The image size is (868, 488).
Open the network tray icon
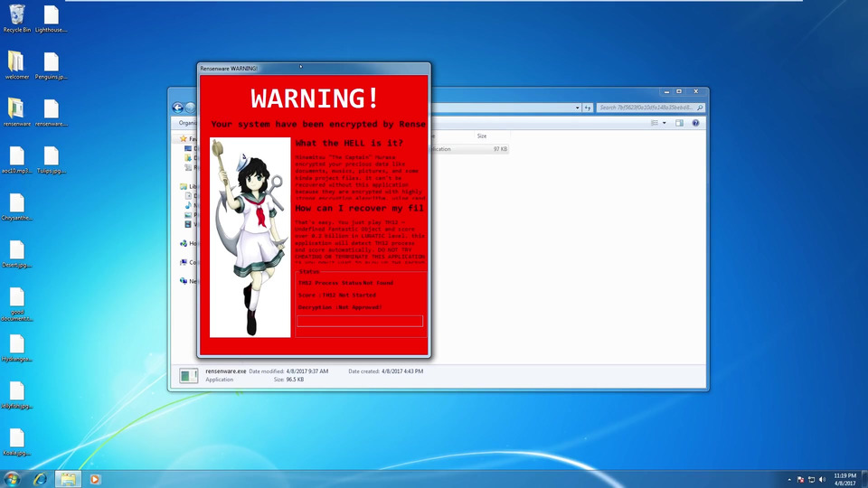812,480
